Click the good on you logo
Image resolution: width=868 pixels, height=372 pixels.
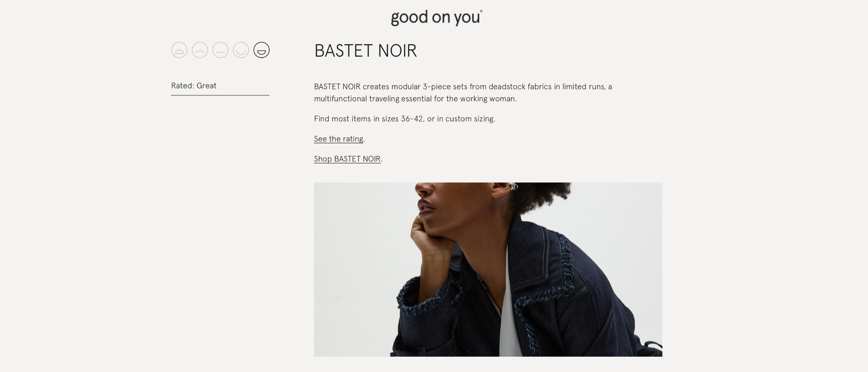[x=435, y=18]
